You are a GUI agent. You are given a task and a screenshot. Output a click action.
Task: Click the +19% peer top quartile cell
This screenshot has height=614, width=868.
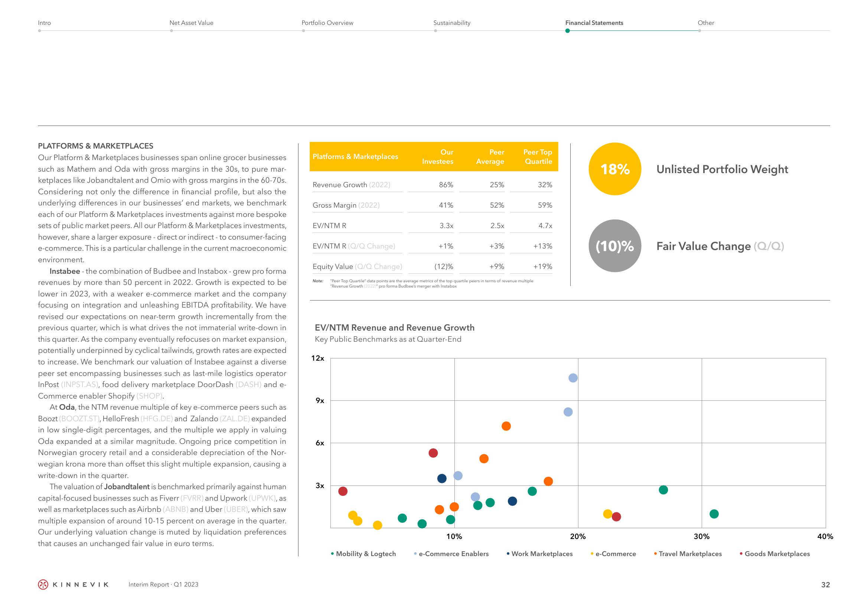543,266
